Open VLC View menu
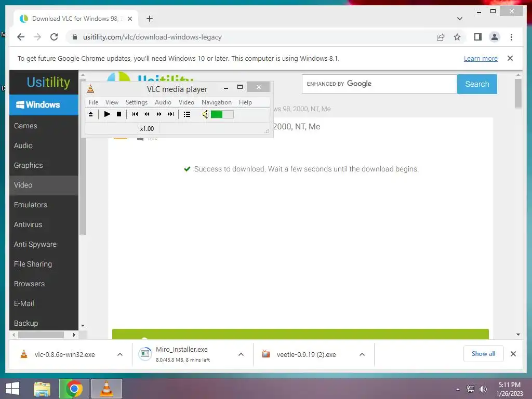 click(112, 102)
